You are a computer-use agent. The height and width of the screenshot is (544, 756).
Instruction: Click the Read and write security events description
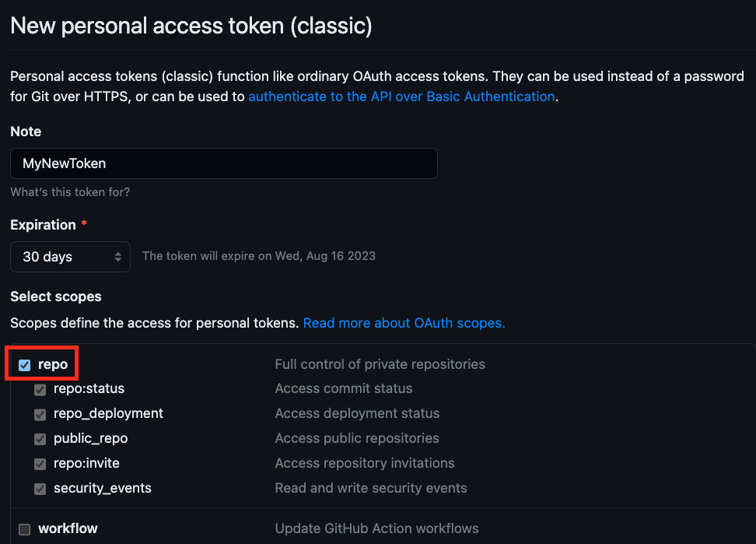(x=371, y=488)
